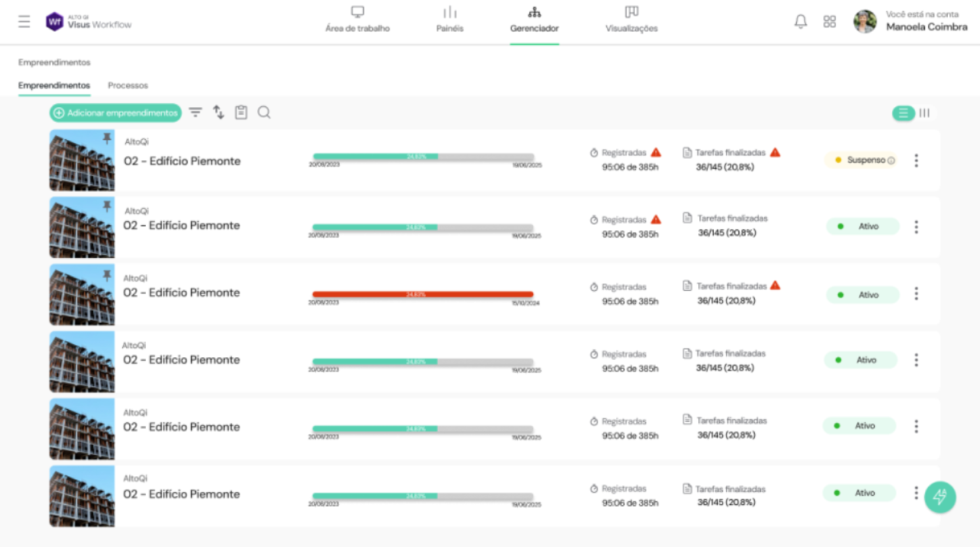
Task: Click the green lightning floating button
Action: point(939,497)
